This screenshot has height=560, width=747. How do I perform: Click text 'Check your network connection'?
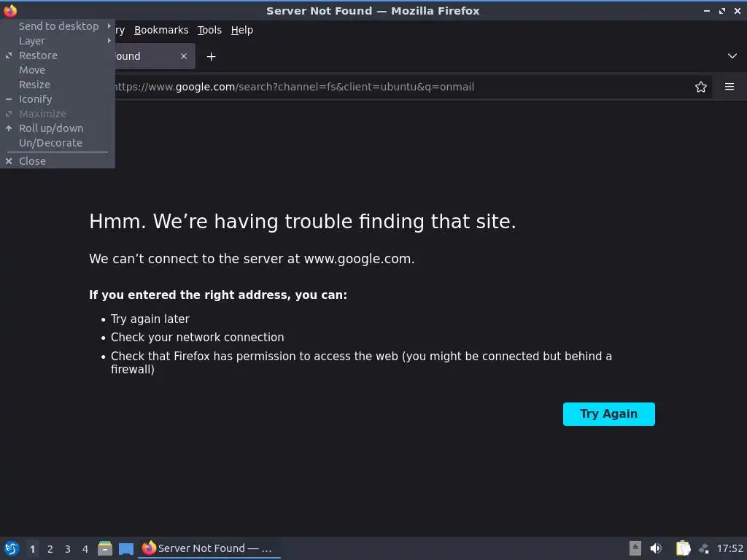[197, 337]
